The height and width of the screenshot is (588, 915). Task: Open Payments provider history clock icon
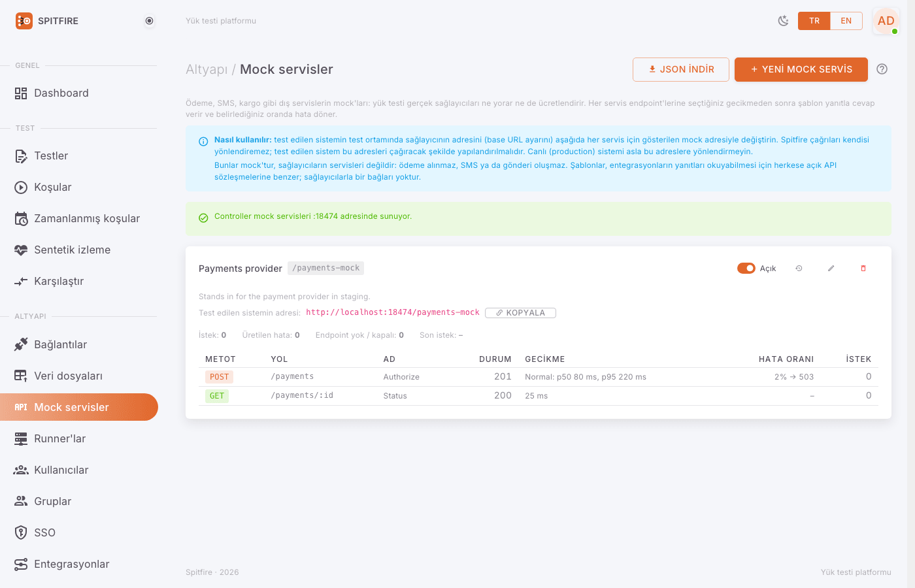[x=799, y=269]
